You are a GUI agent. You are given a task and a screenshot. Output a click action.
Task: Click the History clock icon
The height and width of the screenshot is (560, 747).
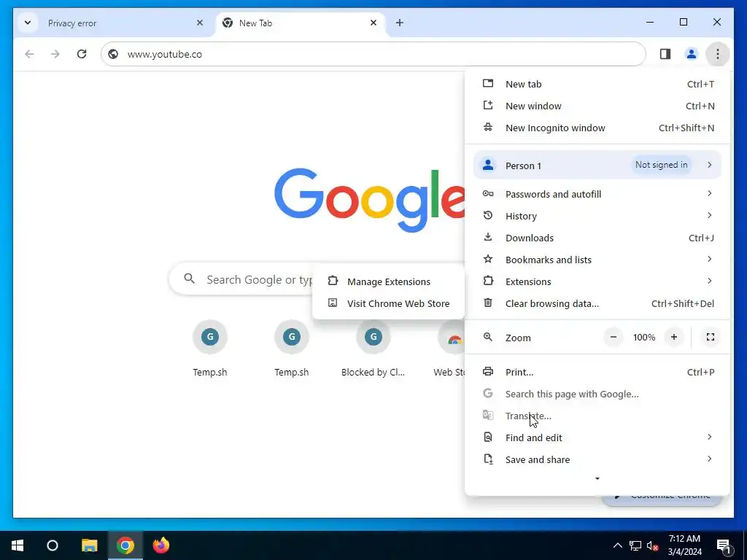488,215
